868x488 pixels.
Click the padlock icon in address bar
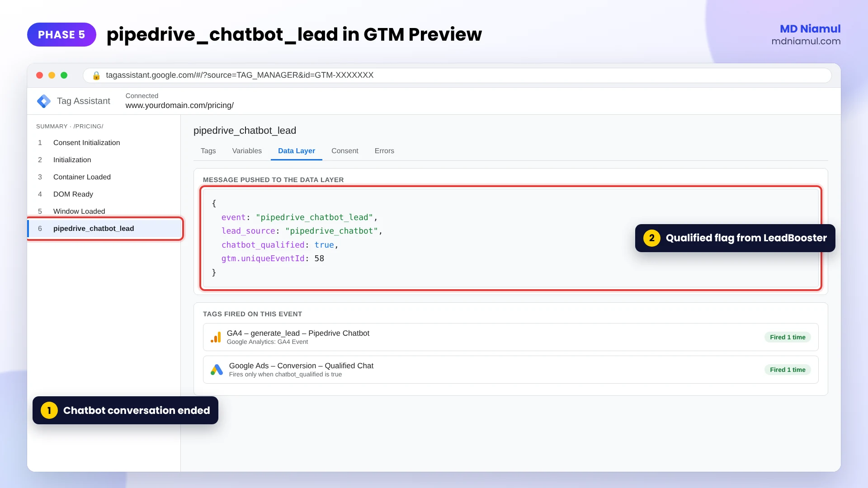96,75
